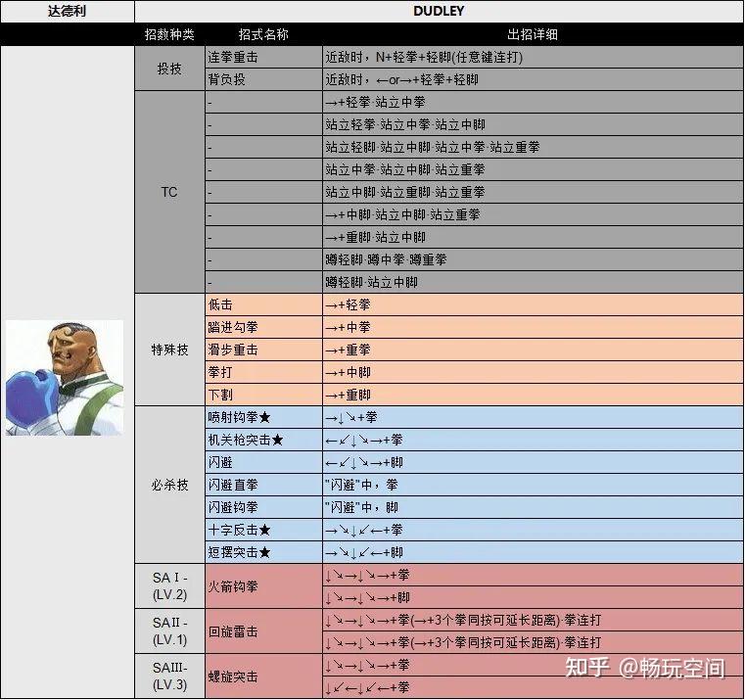Click the combo →+重脚·站立中脚
This screenshot has height=700, width=745.
(375, 237)
